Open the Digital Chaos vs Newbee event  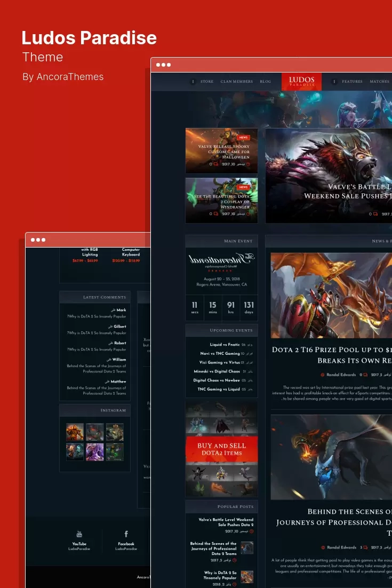216,380
